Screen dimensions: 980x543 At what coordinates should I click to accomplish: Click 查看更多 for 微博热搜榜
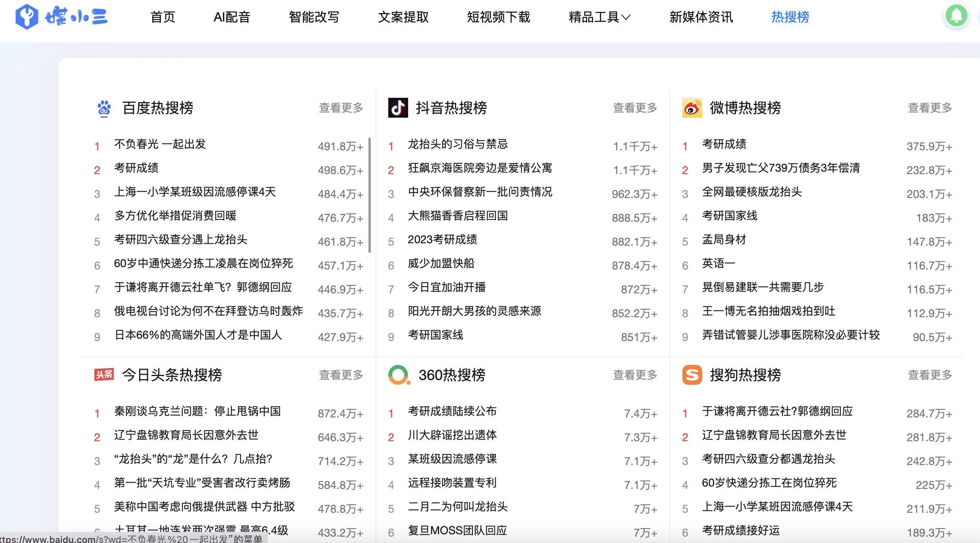click(x=930, y=108)
